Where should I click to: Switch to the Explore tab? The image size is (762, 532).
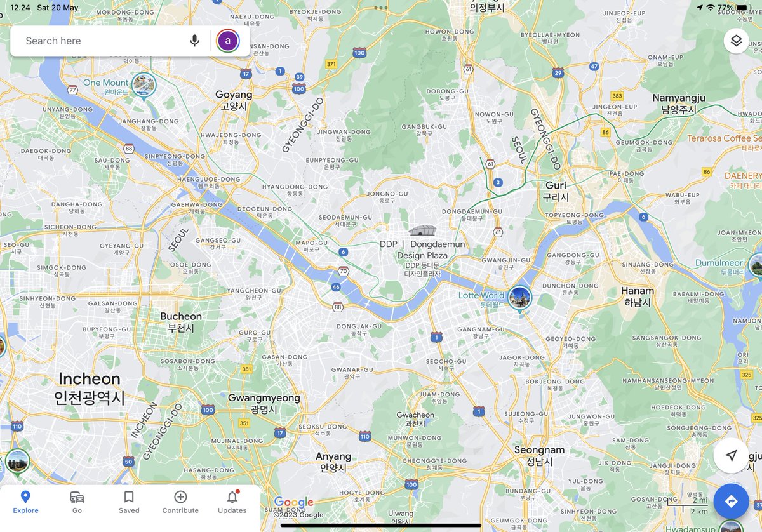(x=25, y=502)
